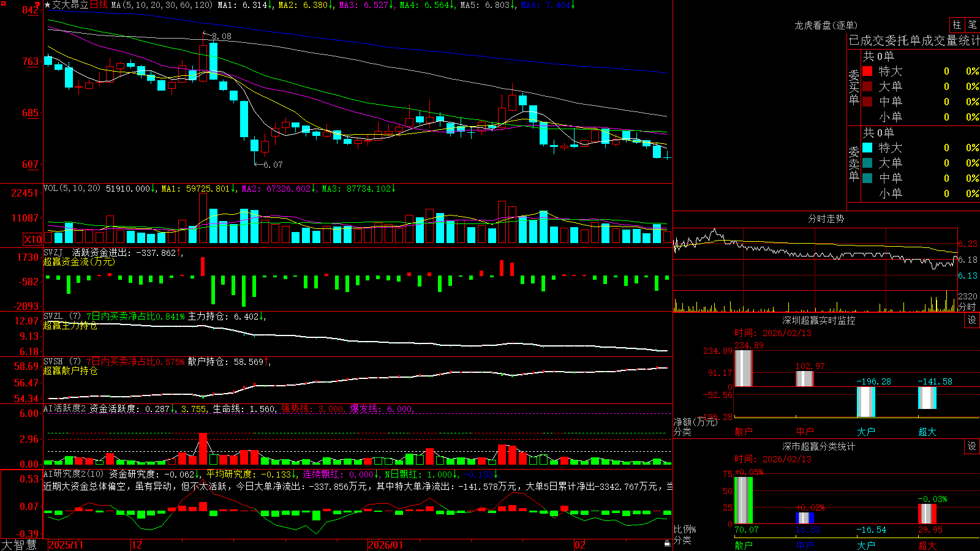Viewport: 980px width, 551px height.
Task: Click the 12 month marker on timeline
Action: tap(137, 545)
